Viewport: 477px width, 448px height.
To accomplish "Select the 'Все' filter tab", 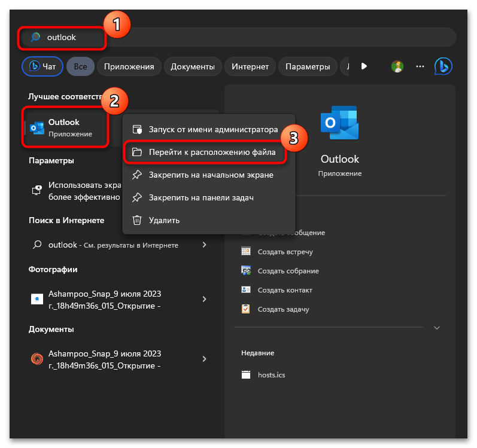I will 80,66.
